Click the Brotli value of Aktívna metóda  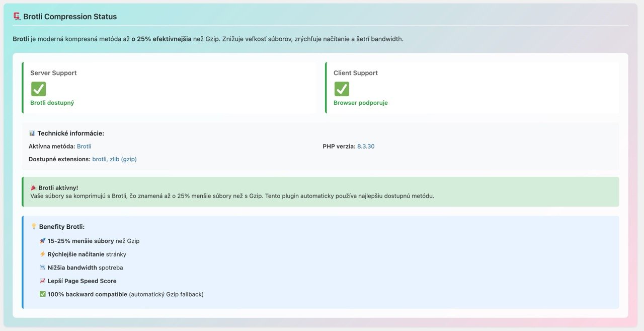[84, 146]
